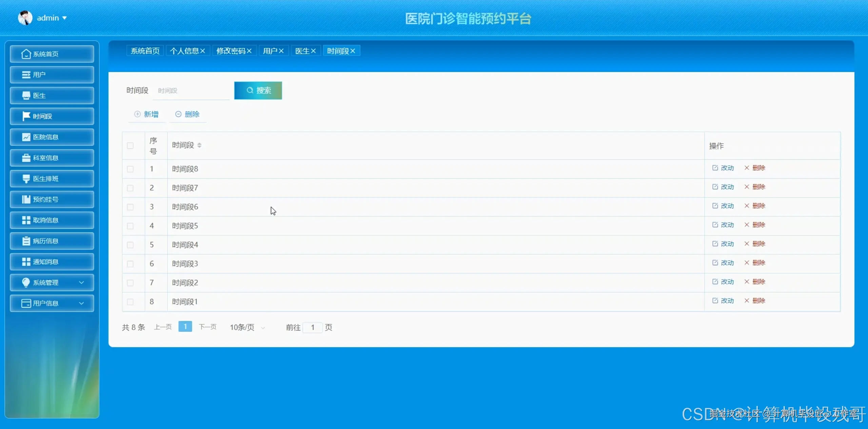Open the 系统首页 sidebar item
Screen dimensions: 868x429
click(52, 54)
